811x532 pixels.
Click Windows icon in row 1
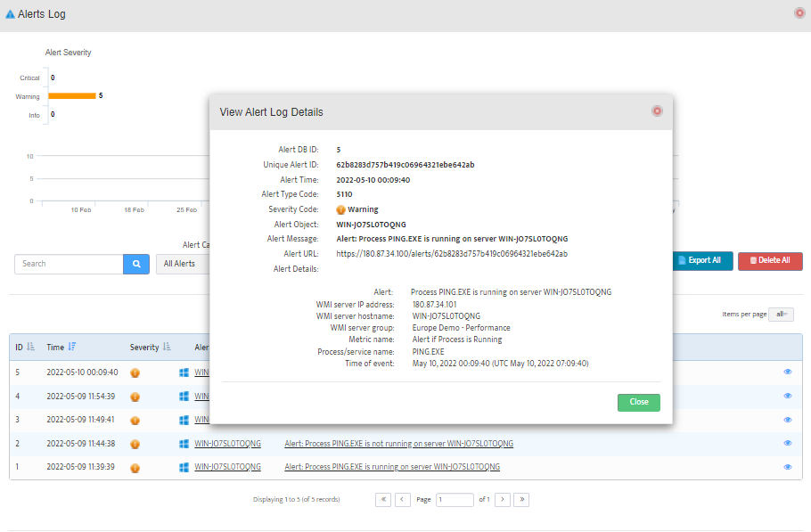[184, 467]
